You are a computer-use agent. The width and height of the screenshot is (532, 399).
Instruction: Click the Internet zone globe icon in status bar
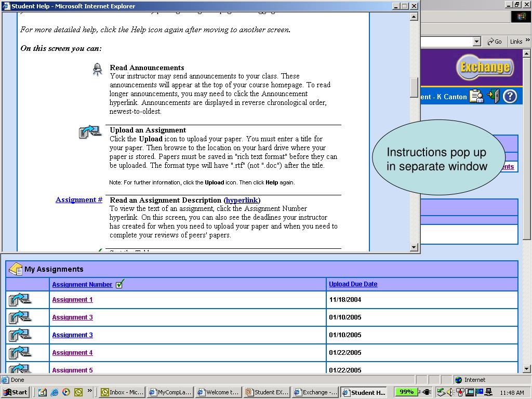(458, 380)
